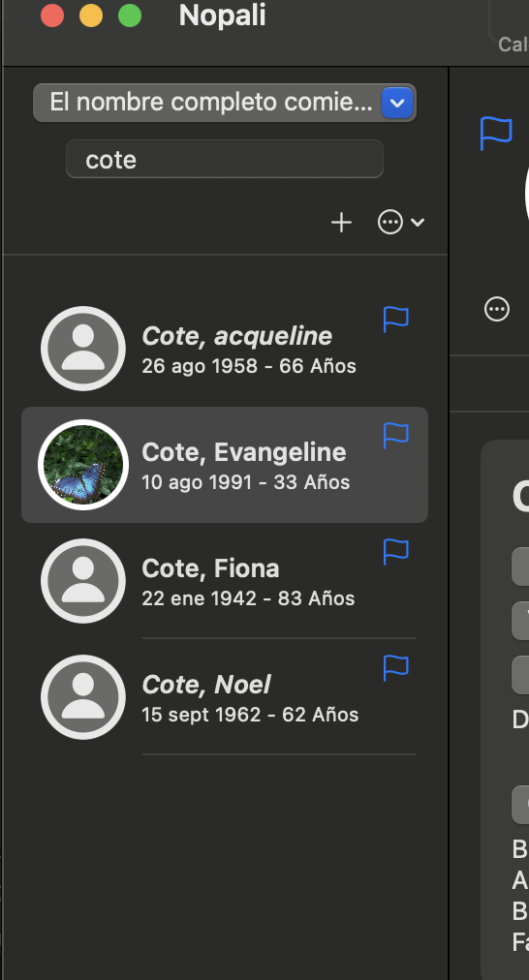Open the circled ellipsis in detail pane
This screenshot has height=980, width=529.
point(497,309)
